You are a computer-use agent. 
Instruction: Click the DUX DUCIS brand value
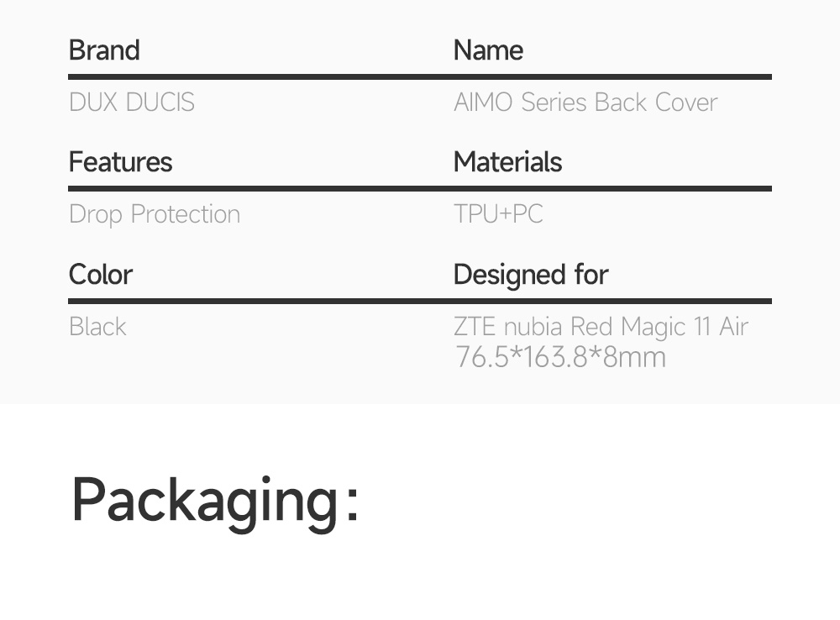tap(132, 102)
